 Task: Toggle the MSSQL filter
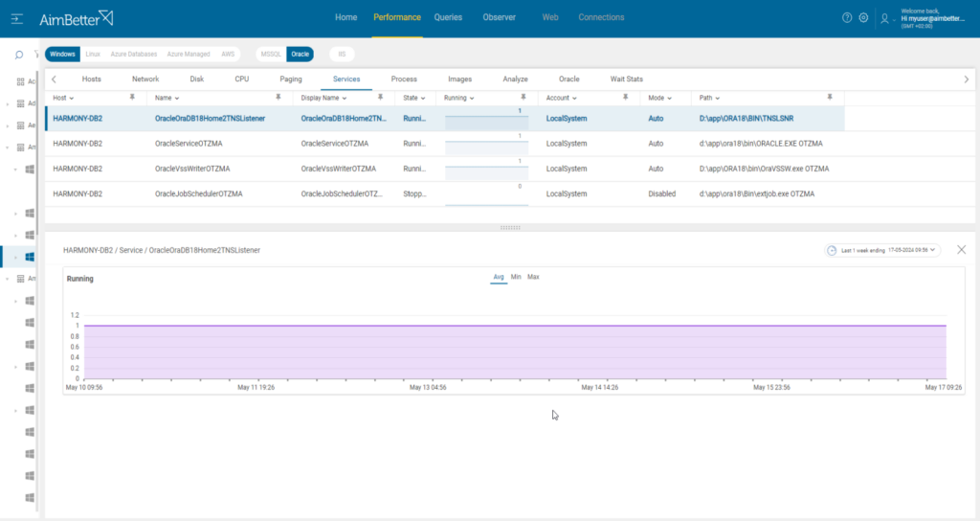point(271,55)
